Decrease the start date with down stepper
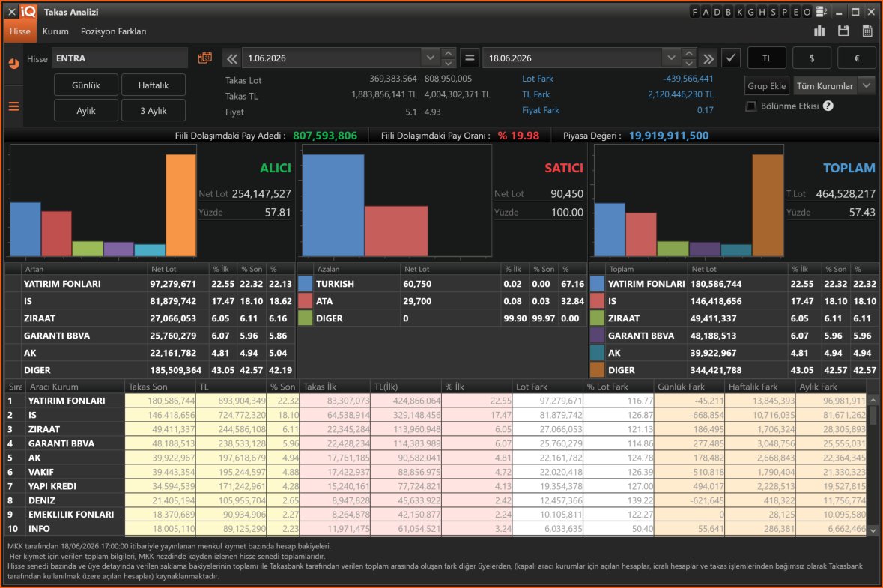Image resolution: width=883 pixels, height=588 pixels. pyautogui.click(x=449, y=63)
